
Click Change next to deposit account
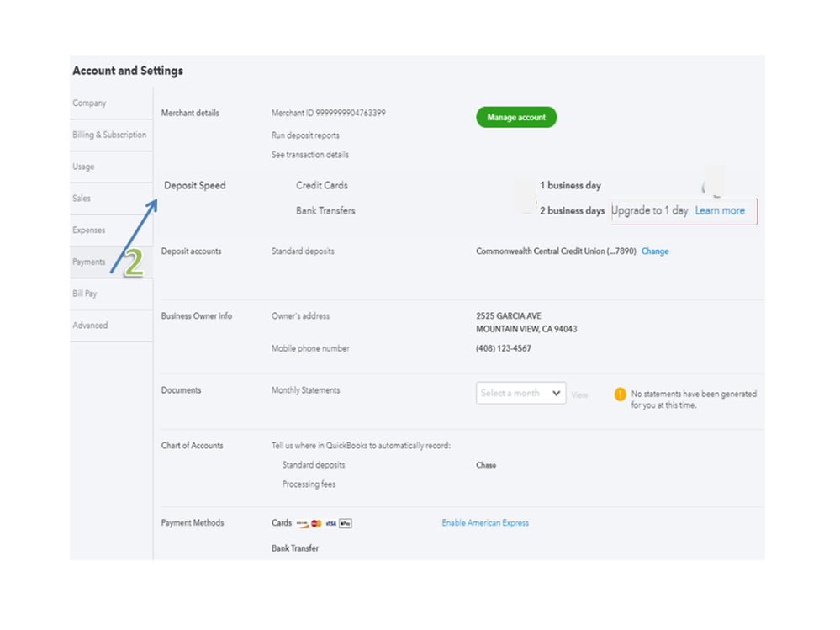click(x=655, y=251)
